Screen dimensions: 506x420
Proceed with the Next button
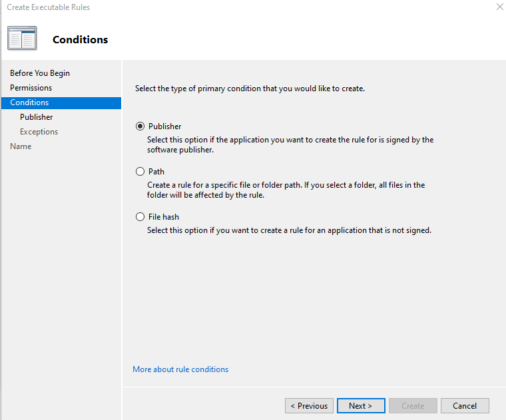(361, 406)
